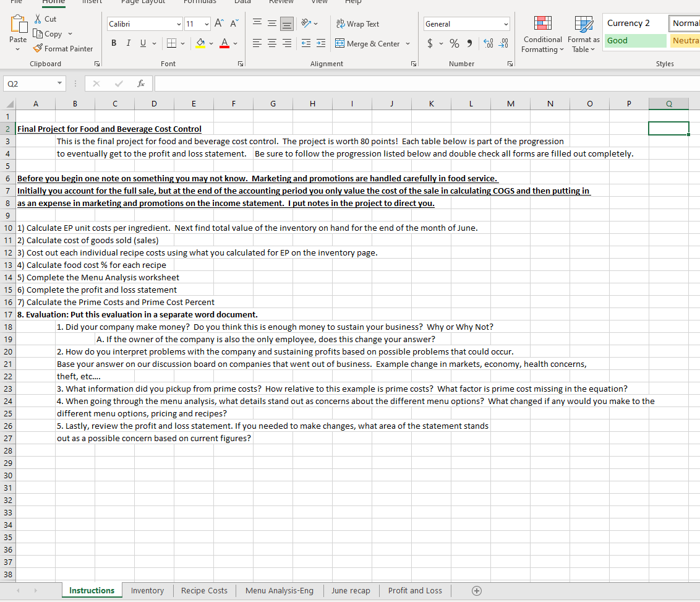Viewport: 700px width, 602px height.
Task: Open the Clipboard pane launcher
Action: coord(97,64)
